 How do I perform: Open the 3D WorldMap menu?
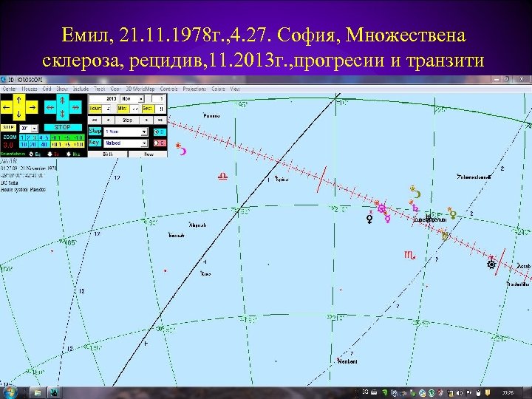pos(140,89)
